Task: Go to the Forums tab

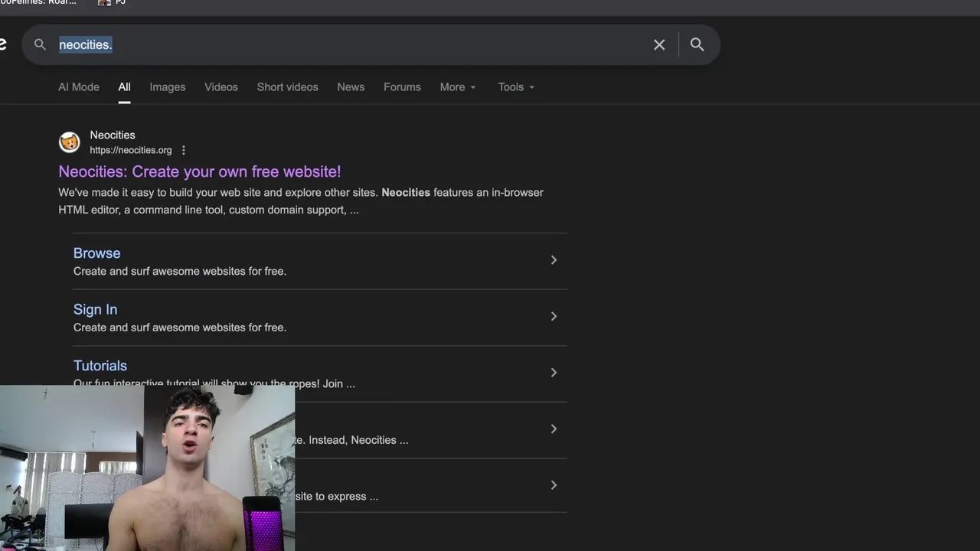Action: [402, 87]
